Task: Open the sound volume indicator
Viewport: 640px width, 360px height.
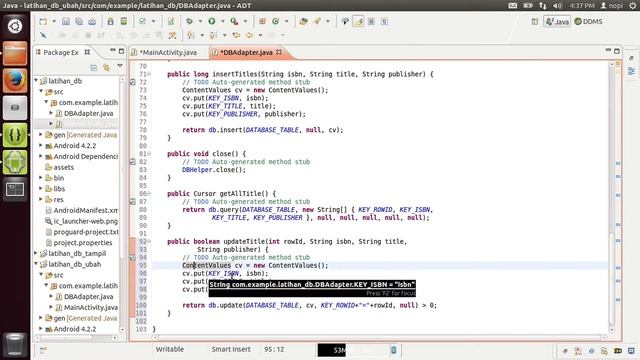Action: [x=557, y=5]
